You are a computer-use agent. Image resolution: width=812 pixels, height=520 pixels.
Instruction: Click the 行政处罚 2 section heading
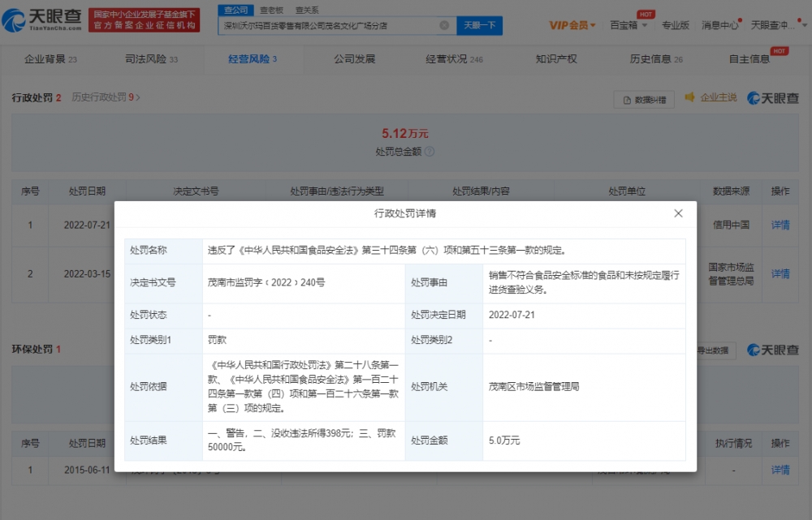click(37, 98)
